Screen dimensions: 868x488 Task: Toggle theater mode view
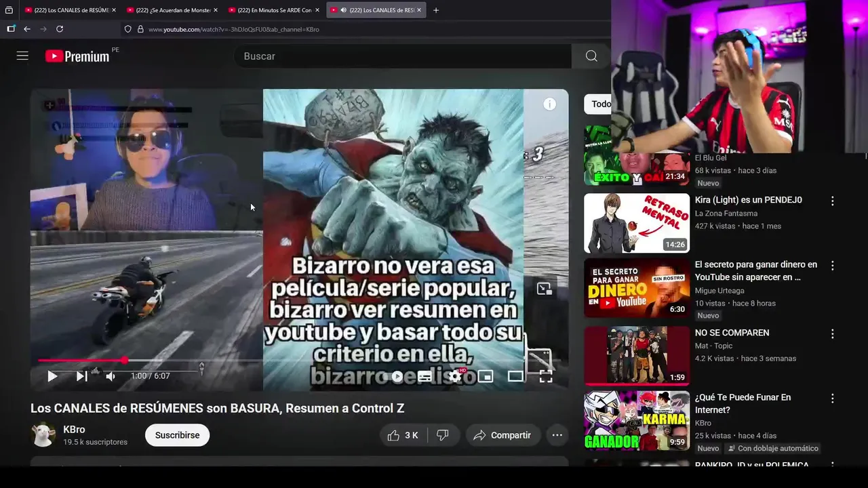coord(516,376)
